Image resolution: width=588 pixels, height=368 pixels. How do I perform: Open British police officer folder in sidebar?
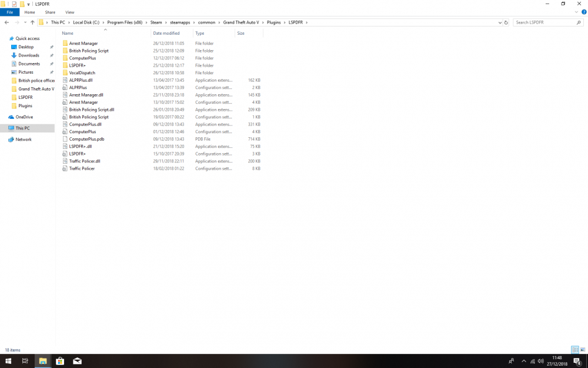tap(36, 80)
